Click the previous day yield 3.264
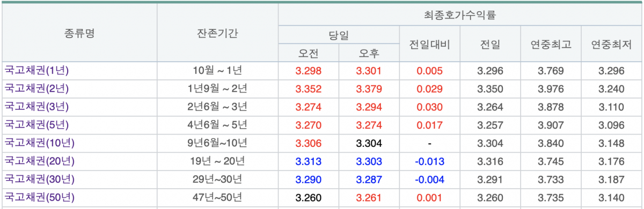Viewport: 644px width, 209px height. point(490,107)
